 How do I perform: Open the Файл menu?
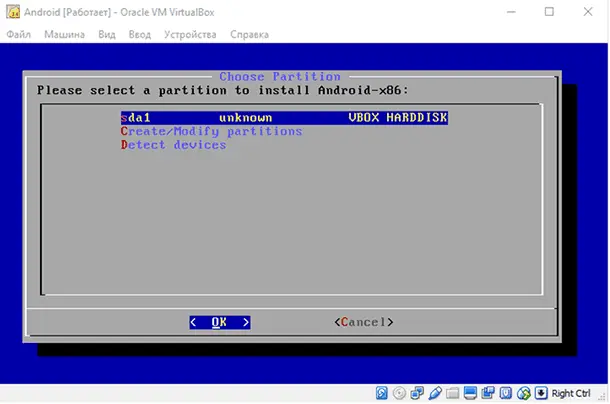[x=18, y=34]
